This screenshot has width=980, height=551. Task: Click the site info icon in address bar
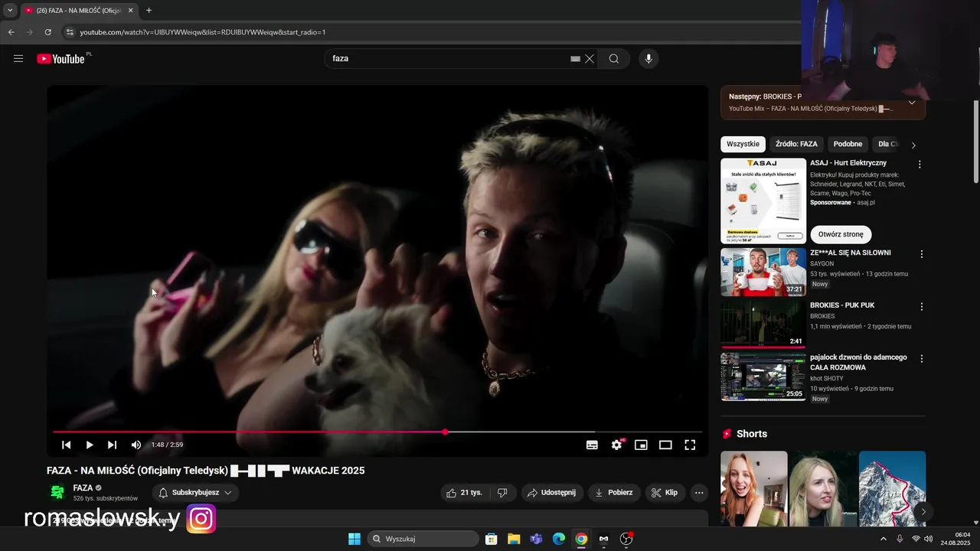click(70, 32)
